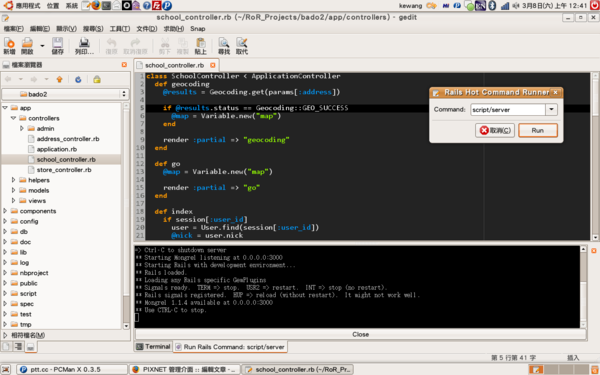Click the file tree vertical scrollbar
The width and height of the screenshot is (600, 375).
point(126,216)
